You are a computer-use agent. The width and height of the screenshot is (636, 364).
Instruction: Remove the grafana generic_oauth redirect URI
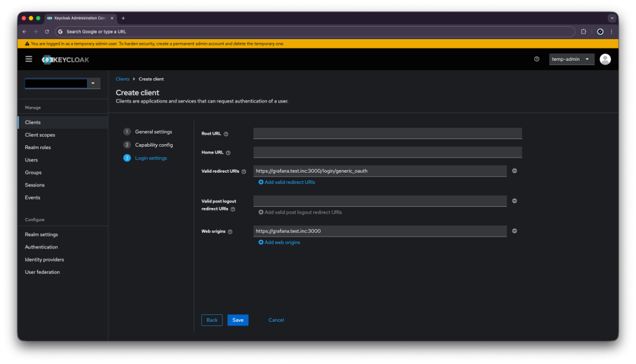514,171
